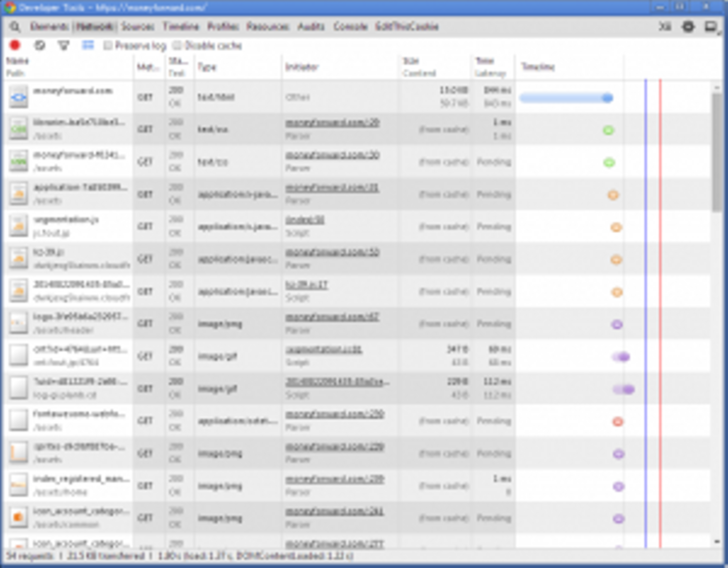Open the initiator link in the sprites row
728x568 pixels.
tap(335, 447)
